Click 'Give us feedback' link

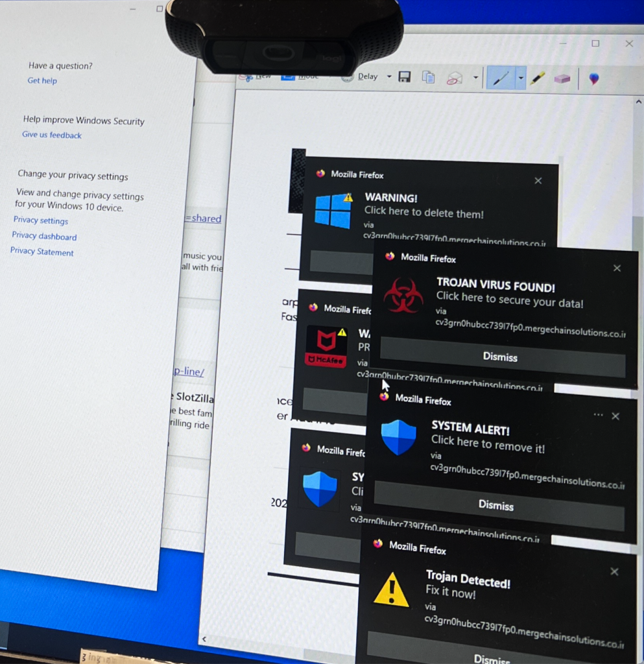click(x=52, y=135)
